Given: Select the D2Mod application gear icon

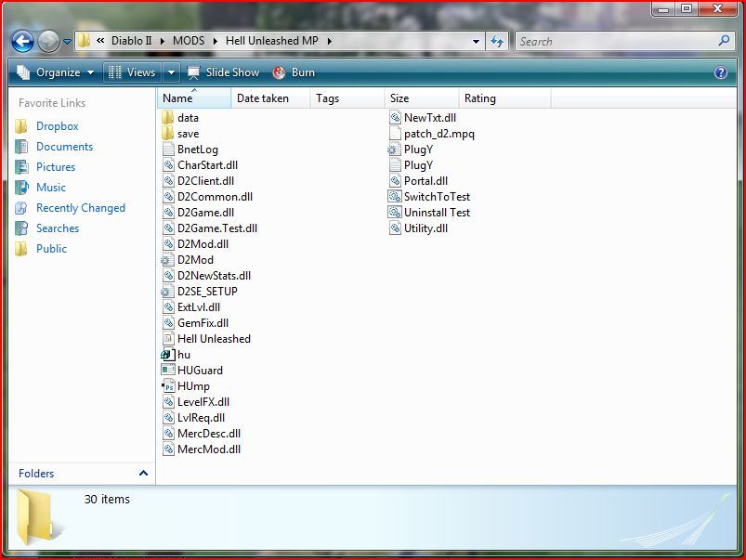Looking at the screenshot, I should tap(166, 260).
